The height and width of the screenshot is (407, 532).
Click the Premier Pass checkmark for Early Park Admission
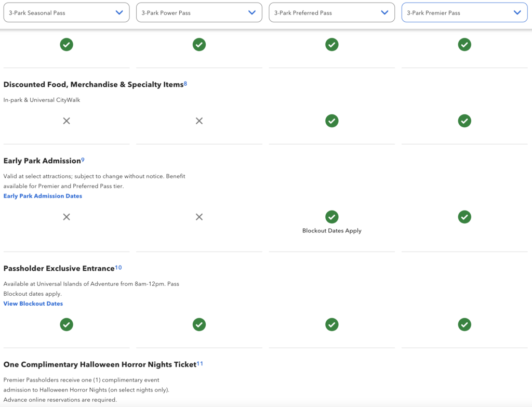pyautogui.click(x=464, y=217)
